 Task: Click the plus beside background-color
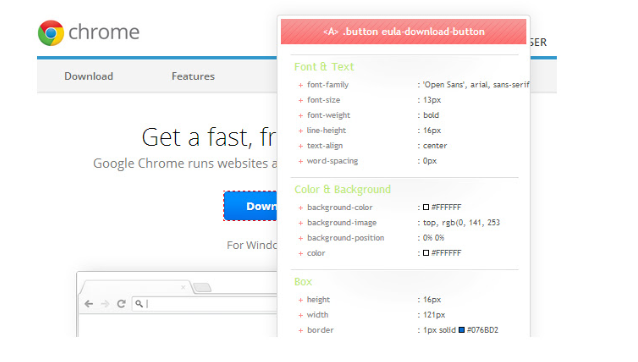pos(300,208)
